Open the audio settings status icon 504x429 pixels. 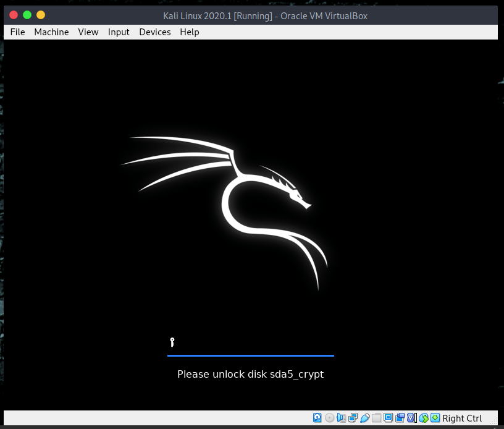[341, 418]
